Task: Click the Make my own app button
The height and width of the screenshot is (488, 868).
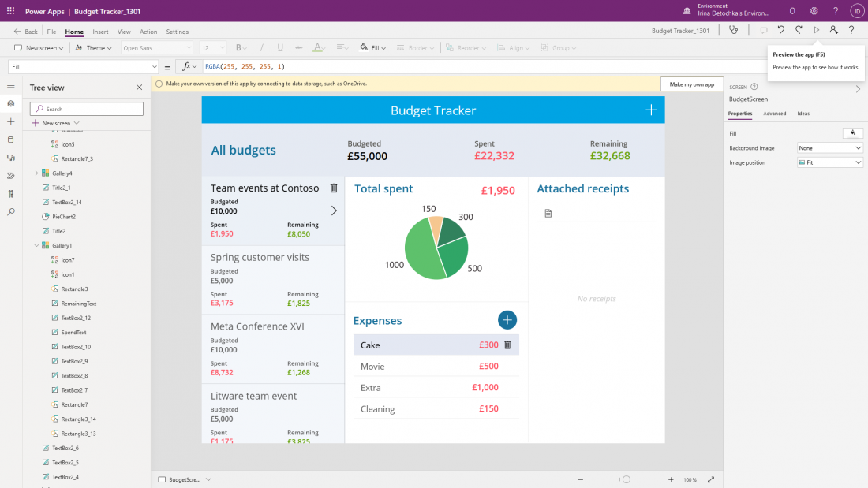Action: pos(692,84)
